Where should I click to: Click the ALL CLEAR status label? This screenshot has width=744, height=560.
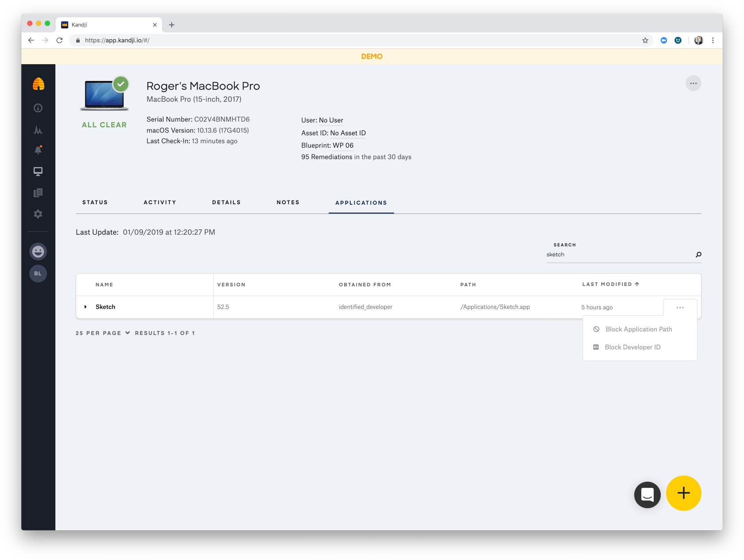tap(104, 125)
